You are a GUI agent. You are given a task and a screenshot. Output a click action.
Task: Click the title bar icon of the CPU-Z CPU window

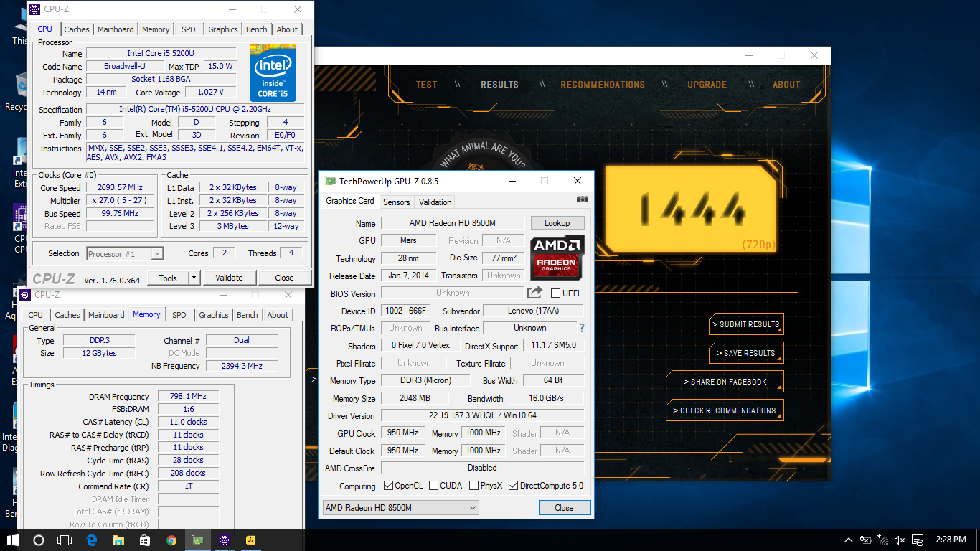(x=34, y=9)
